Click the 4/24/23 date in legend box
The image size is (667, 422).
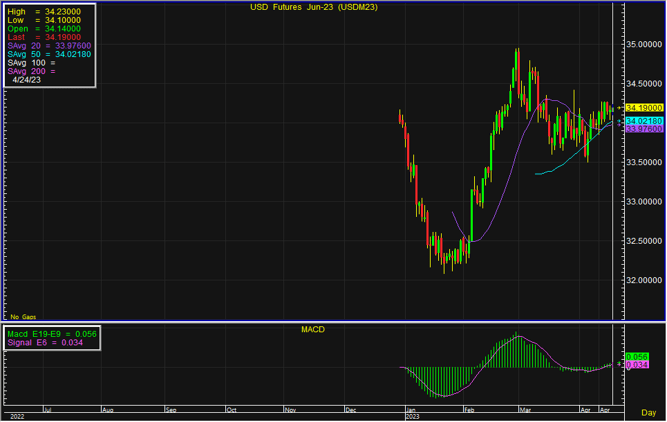(x=29, y=81)
